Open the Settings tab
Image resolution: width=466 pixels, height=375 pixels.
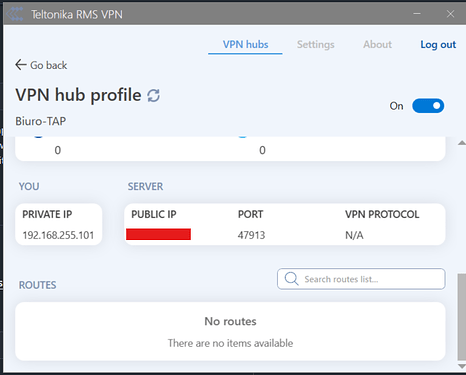coord(316,45)
